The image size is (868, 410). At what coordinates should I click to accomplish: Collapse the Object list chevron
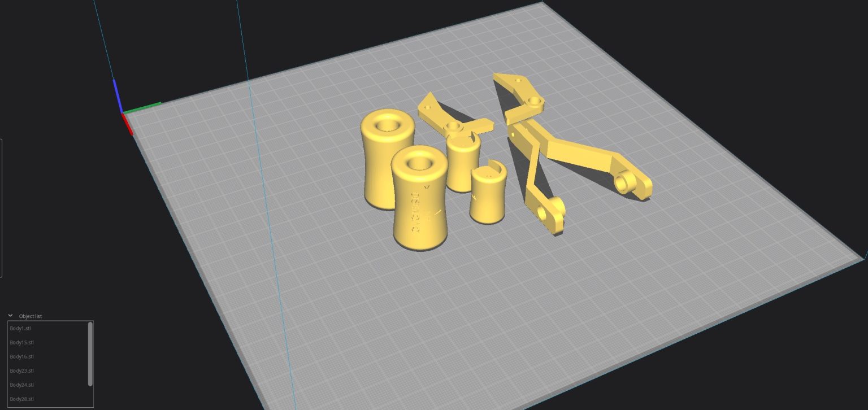point(10,316)
